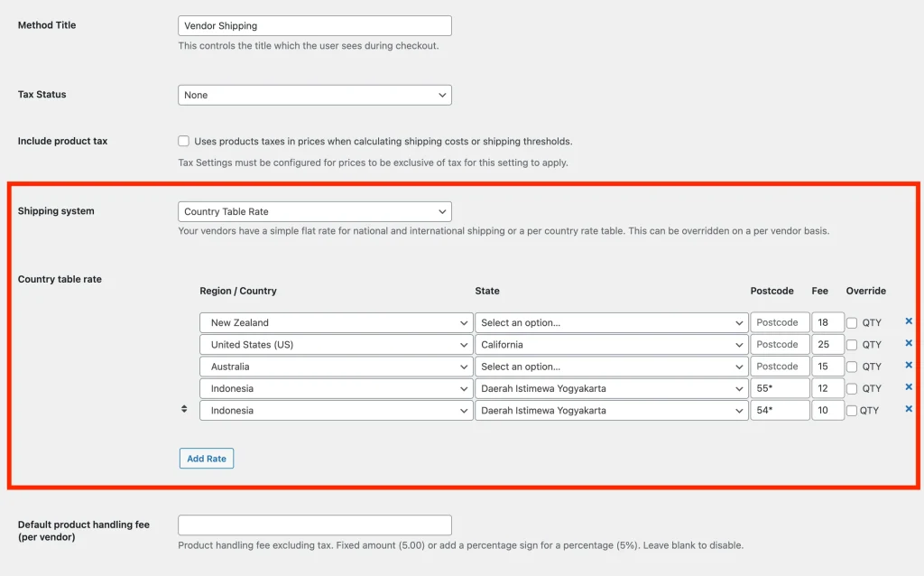Open the Tax Status dropdown
Viewport: 924px width, 576px height.
(314, 95)
